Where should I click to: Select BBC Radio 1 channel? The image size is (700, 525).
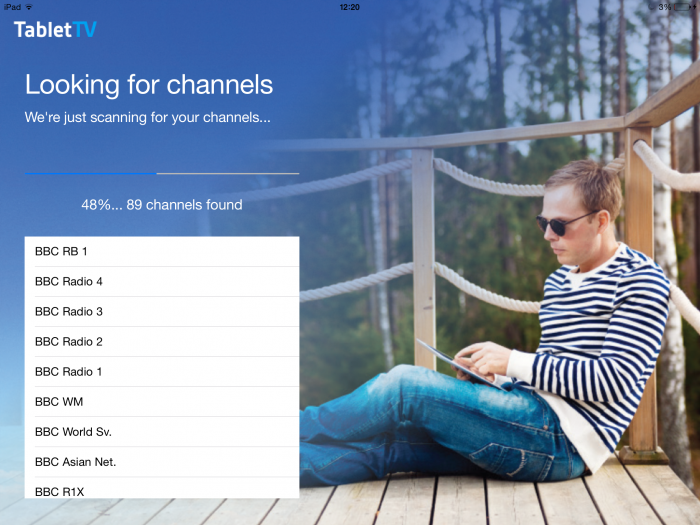[x=162, y=372]
